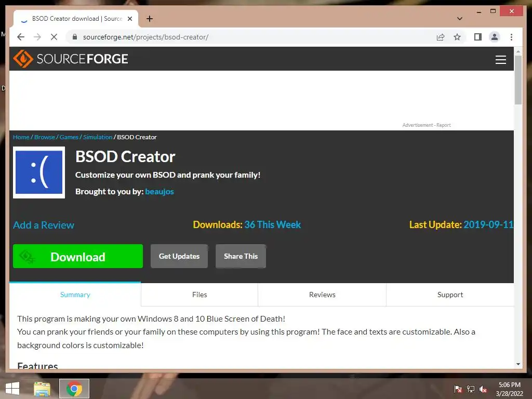Close the BSOD Creator tab
The height and width of the screenshot is (399, 532).
[129, 19]
